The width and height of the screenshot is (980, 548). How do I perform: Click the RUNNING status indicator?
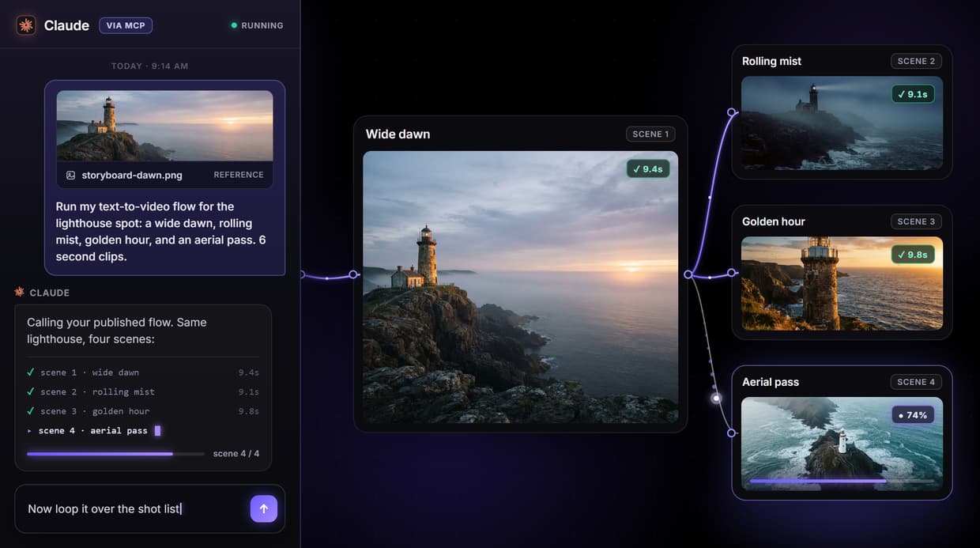[257, 25]
